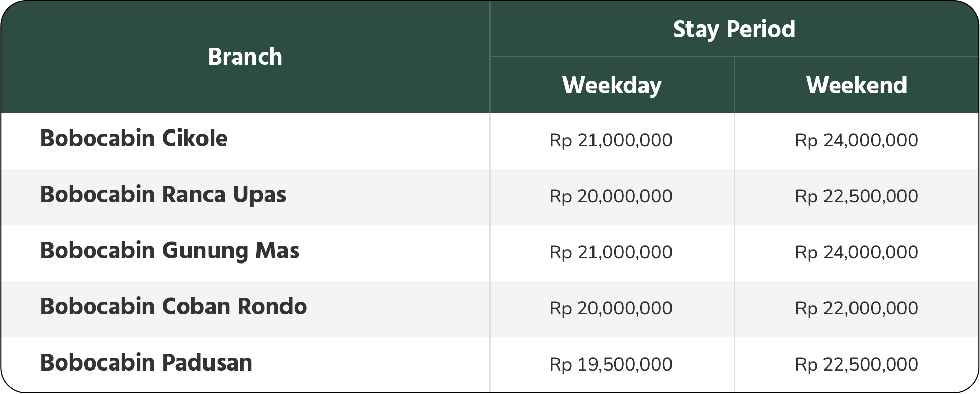Click the Weekend column header
Viewport: 980px width, 394px height.
pyautogui.click(x=857, y=85)
